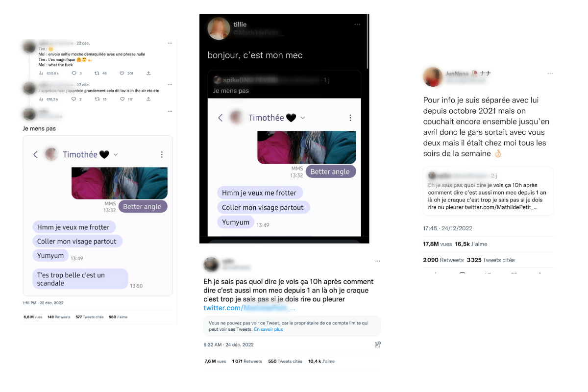Reply to the tweet with 3 replies
The image size is (588, 392).
click(74, 73)
